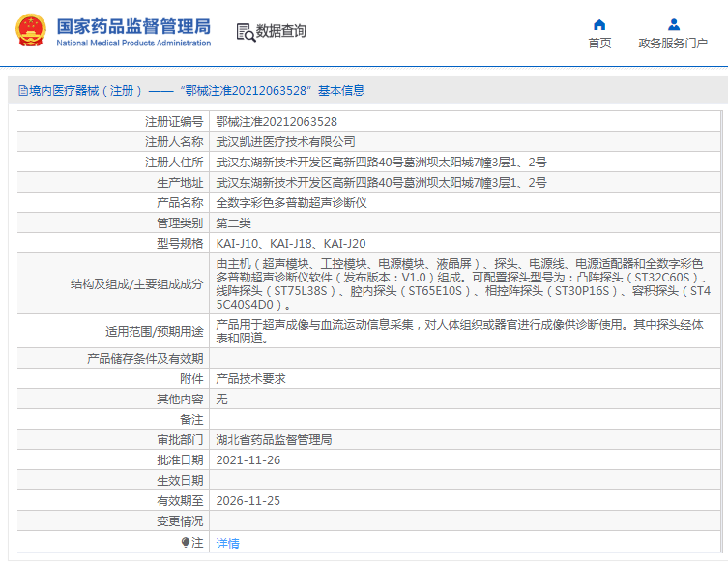
Task: Go to 数据查询 text label
Action: [281, 31]
